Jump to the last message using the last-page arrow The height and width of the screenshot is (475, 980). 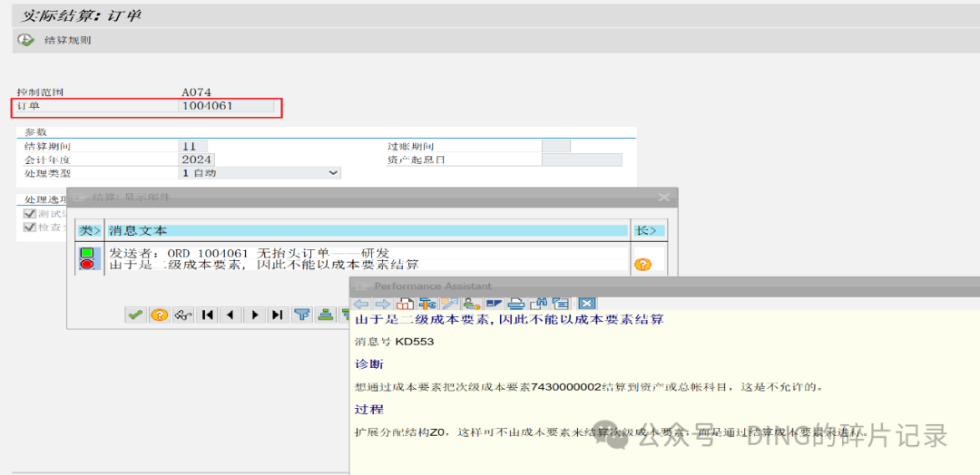pos(278,315)
